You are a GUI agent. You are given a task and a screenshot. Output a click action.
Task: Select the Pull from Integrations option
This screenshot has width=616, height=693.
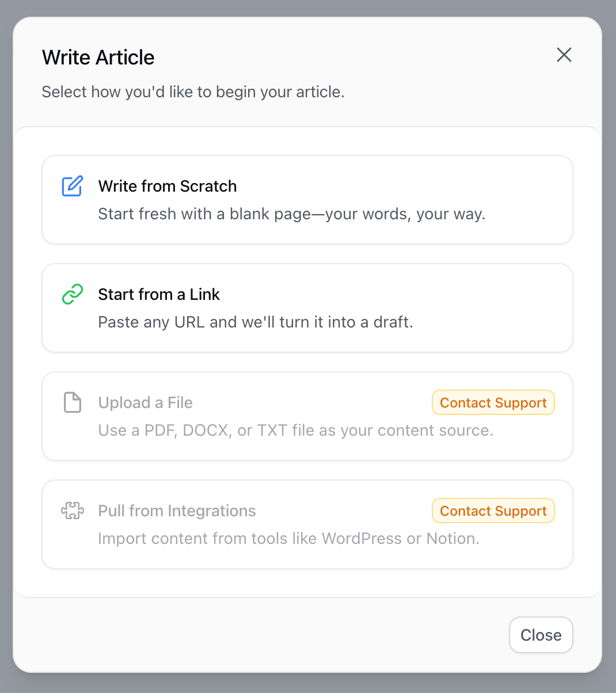tap(307, 524)
